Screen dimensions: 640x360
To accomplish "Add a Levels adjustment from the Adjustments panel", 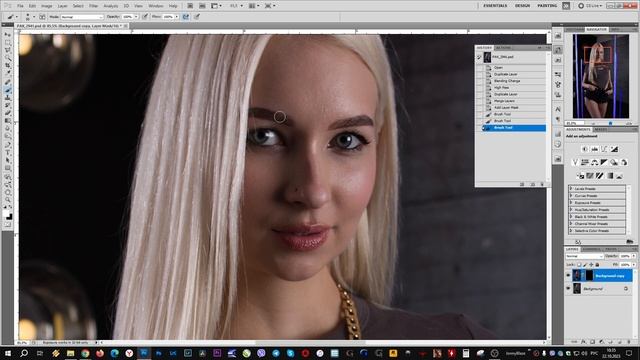I will coord(595,149).
